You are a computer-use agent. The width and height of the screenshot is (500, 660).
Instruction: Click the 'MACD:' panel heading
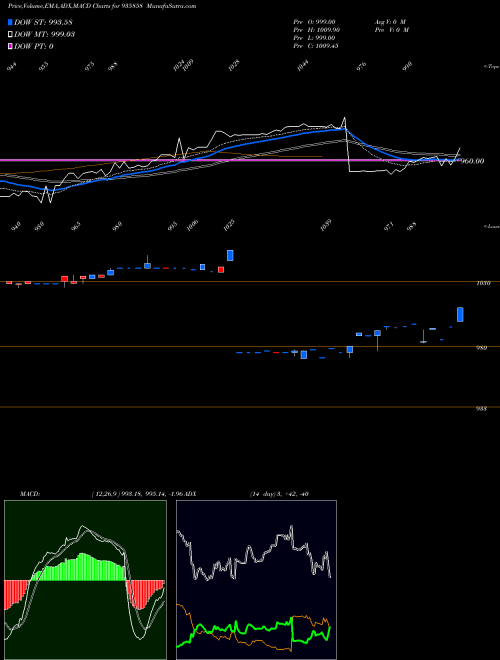30,494
